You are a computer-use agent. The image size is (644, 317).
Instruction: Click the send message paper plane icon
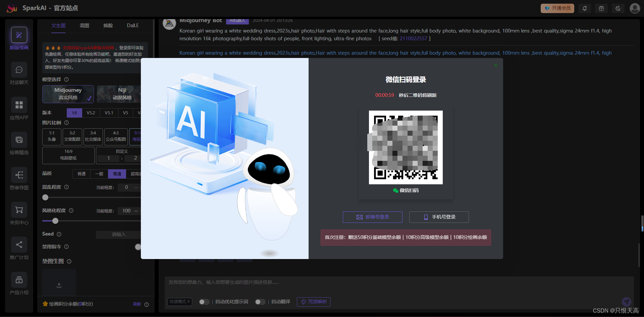[x=627, y=302]
